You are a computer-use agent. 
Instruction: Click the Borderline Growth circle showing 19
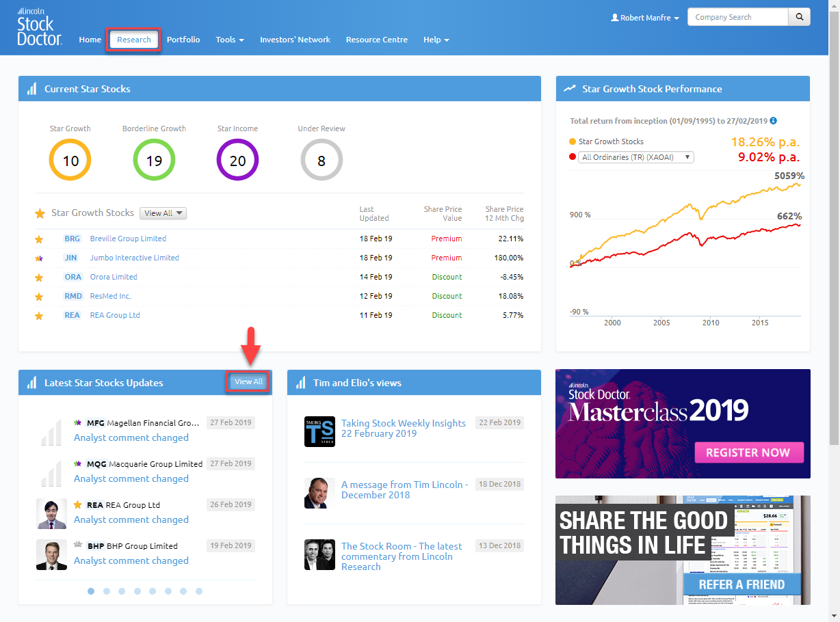(154, 161)
